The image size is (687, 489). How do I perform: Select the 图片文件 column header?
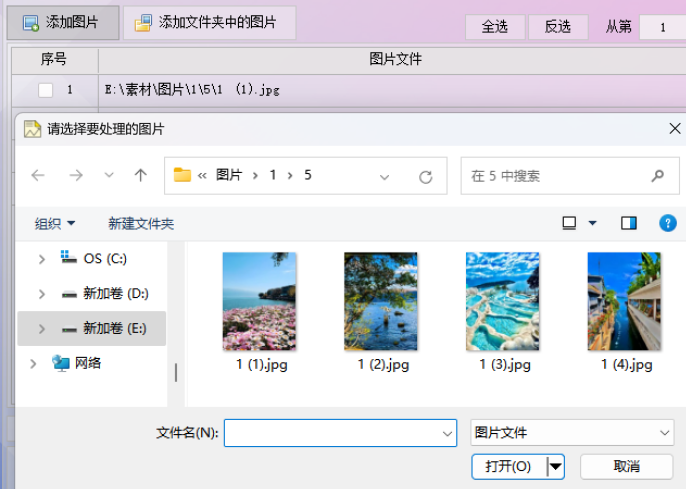395,59
